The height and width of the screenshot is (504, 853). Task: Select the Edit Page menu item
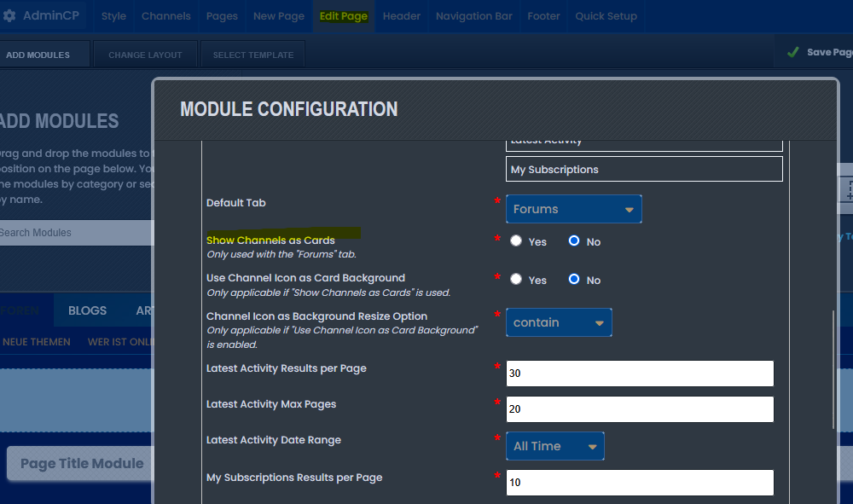[343, 16]
